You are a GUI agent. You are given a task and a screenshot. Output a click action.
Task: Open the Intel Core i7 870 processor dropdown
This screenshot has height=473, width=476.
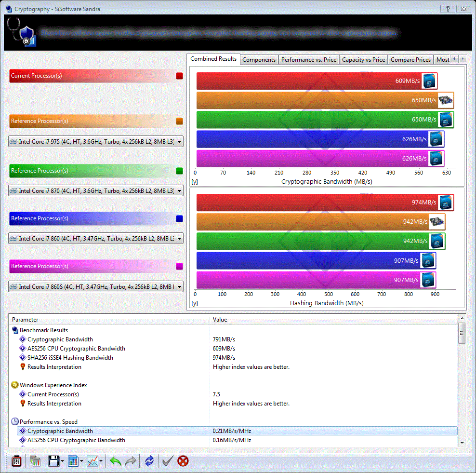point(96,191)
